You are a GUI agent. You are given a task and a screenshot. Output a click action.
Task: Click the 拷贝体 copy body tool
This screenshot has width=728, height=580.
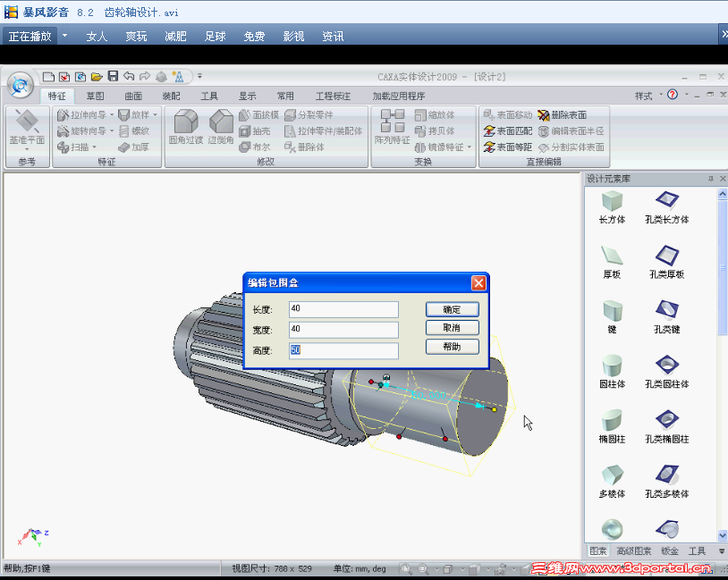435,131
